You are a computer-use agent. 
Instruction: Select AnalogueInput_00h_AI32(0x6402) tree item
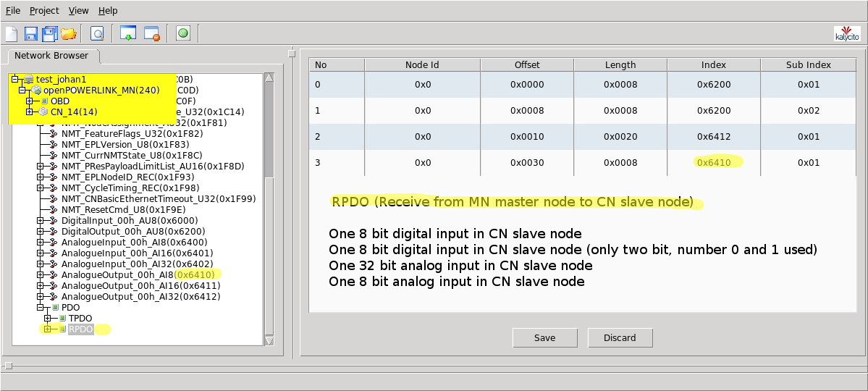pos(138,264)
